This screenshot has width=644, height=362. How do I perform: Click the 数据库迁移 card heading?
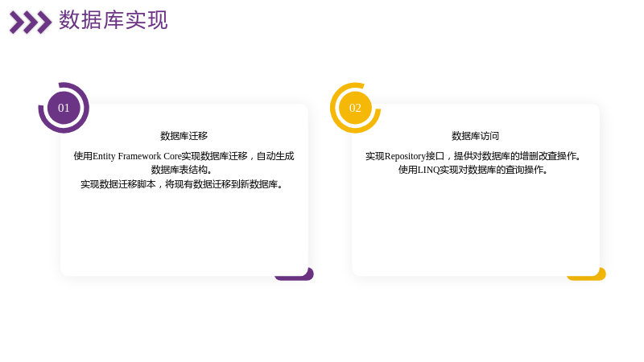[184, 136]
